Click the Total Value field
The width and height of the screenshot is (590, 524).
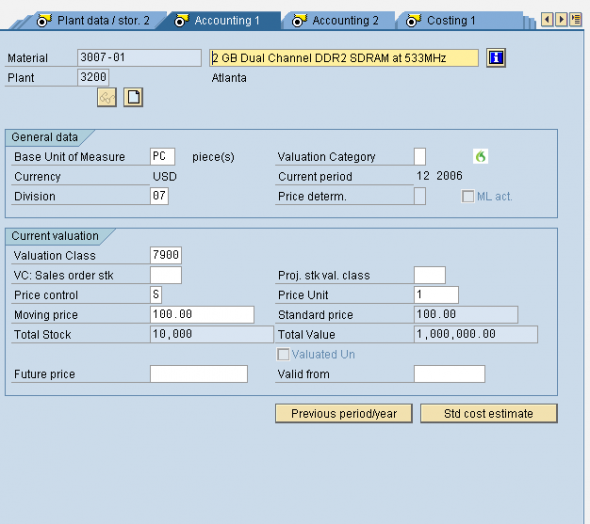pos(476,334)
